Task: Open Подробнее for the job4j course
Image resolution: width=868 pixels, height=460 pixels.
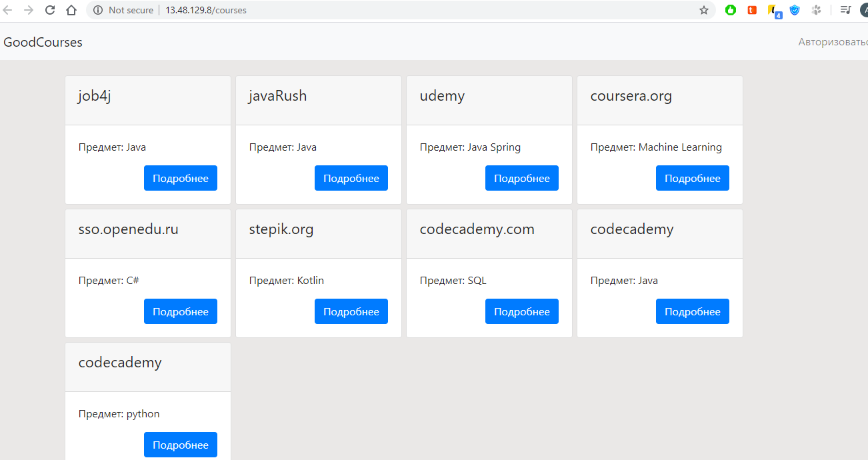Action: pyautogui.click(x=181, y=178)
